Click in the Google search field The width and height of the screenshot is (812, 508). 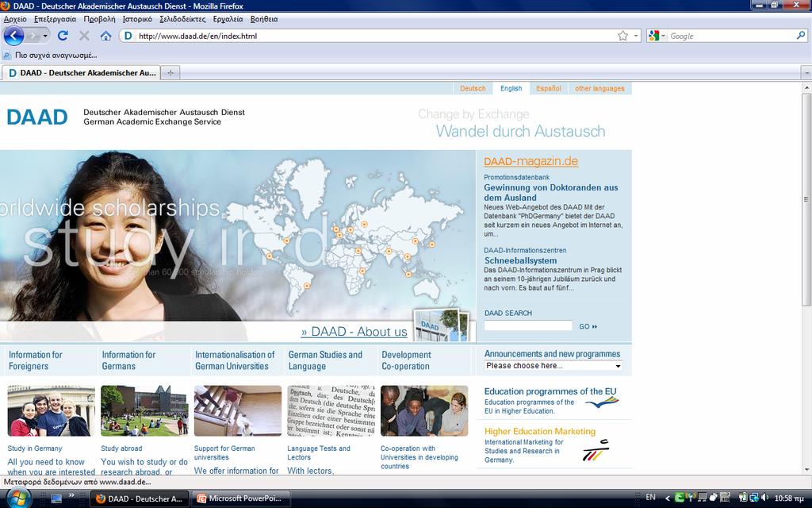[x=731, y=36]
